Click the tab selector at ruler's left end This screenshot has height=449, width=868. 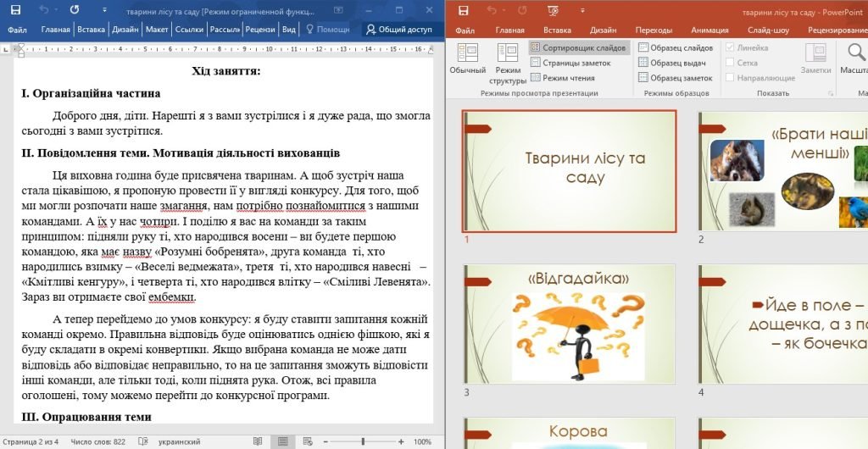coord(6,50)
